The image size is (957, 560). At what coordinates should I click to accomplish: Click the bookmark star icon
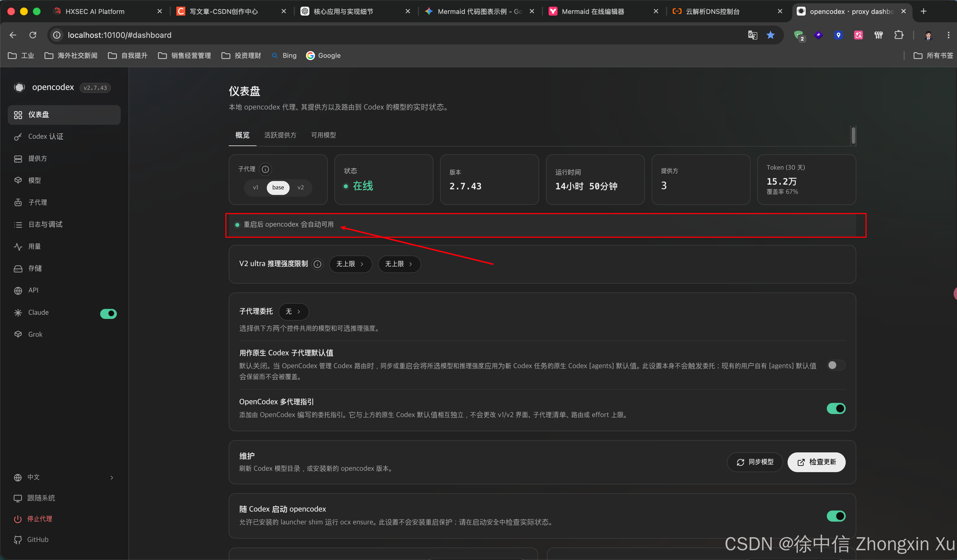[x=770, y=35]
